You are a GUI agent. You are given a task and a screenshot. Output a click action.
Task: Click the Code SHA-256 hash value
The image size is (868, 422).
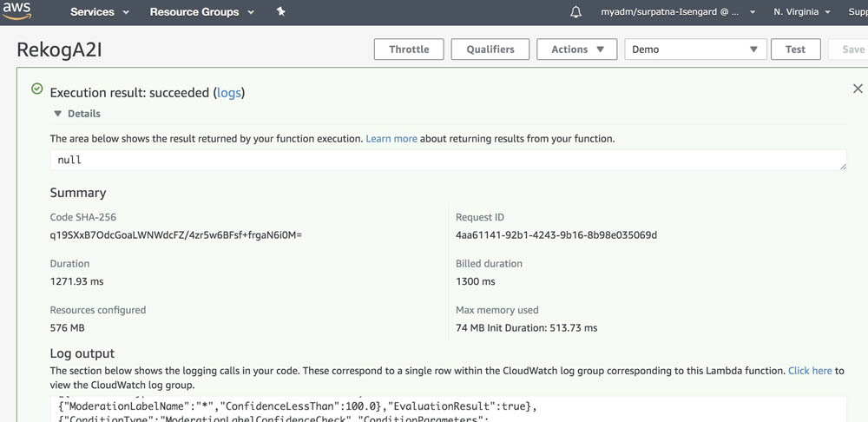coord(176,235)
